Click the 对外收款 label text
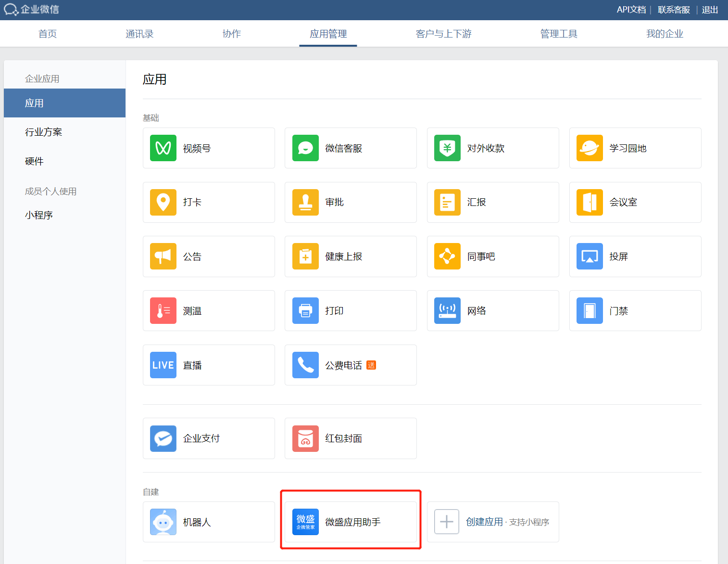 pyautogui.click(x=486, y=148)
